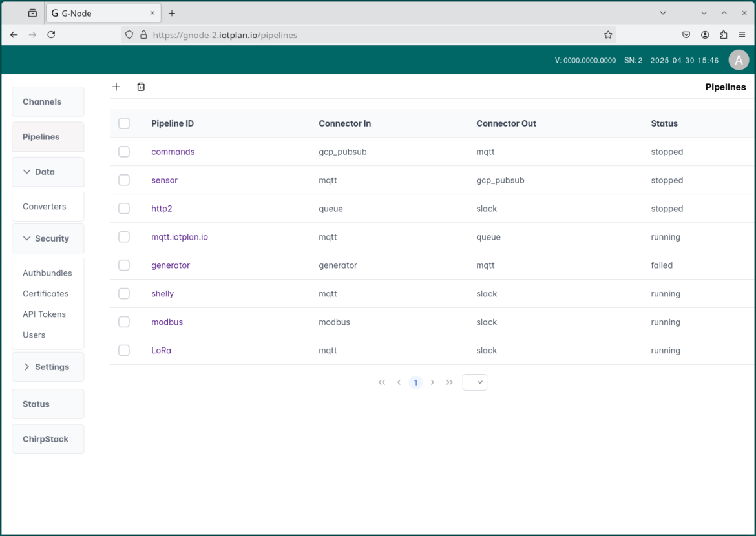Close the G-Node tab
The height and width of the screenshot is (536, 756).
(152, 13)
